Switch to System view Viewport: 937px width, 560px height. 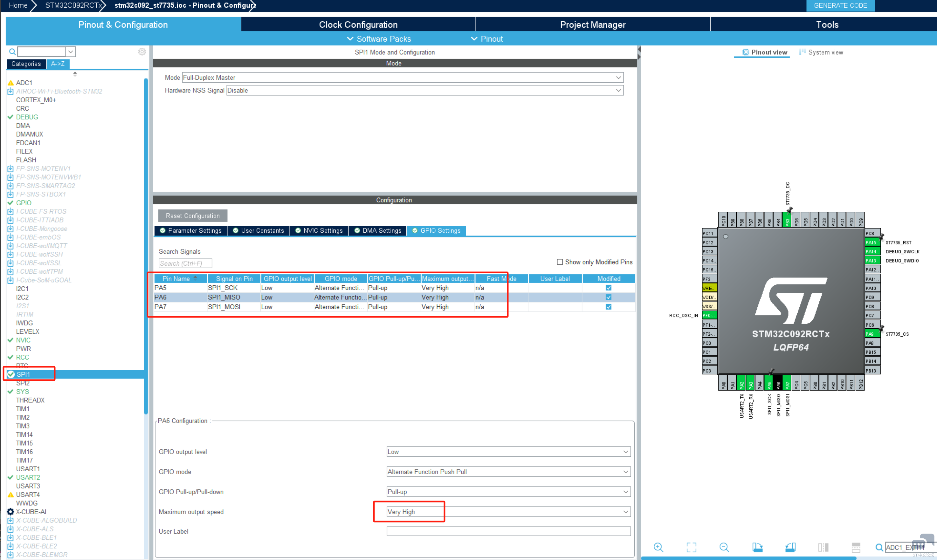[821, 52]
